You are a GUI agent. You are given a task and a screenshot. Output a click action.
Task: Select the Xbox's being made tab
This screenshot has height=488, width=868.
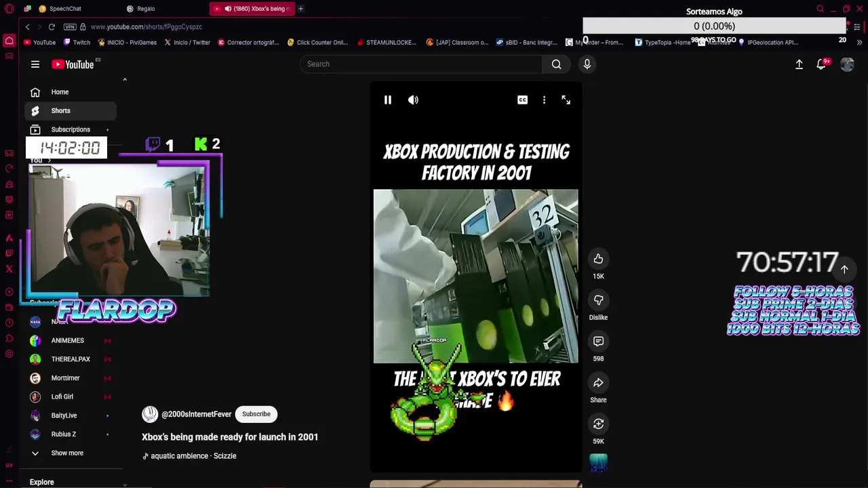(252, 9)
